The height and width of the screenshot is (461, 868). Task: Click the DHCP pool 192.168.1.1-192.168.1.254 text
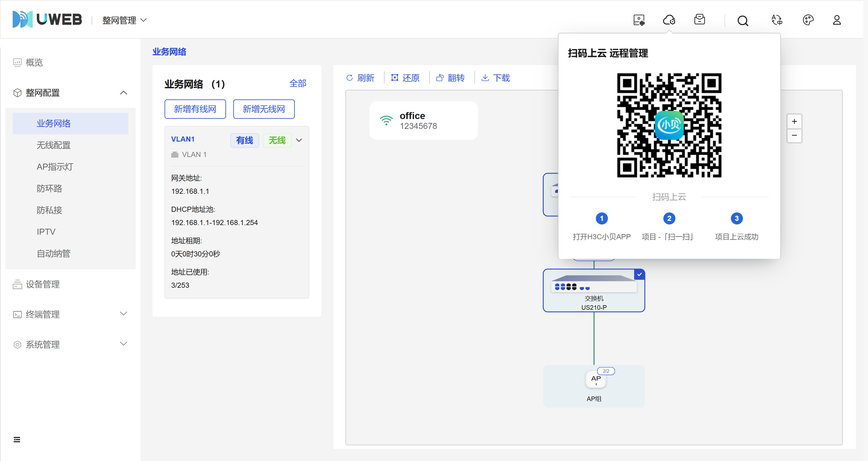pos(214,222)
